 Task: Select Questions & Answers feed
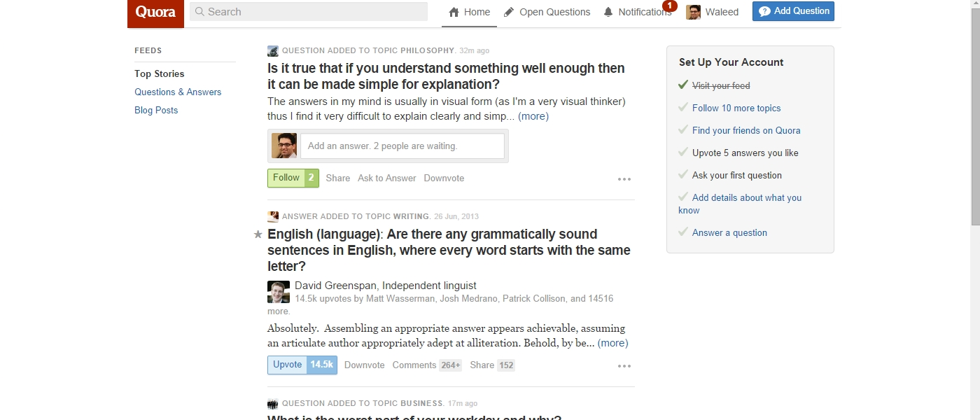coord(178,92)
